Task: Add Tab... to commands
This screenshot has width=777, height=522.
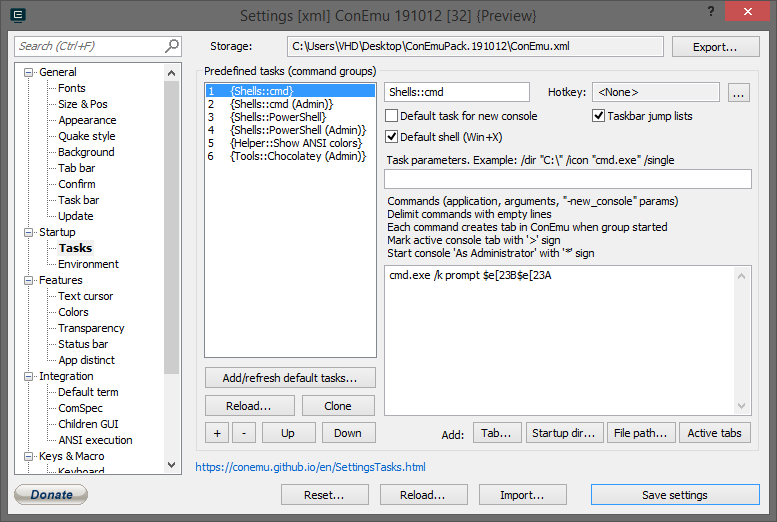Action: point(497,433)
